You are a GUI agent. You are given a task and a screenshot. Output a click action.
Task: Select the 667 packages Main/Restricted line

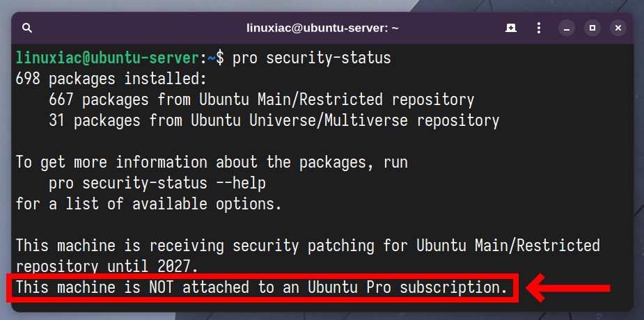pyautogui.click(x=262, y=99)
